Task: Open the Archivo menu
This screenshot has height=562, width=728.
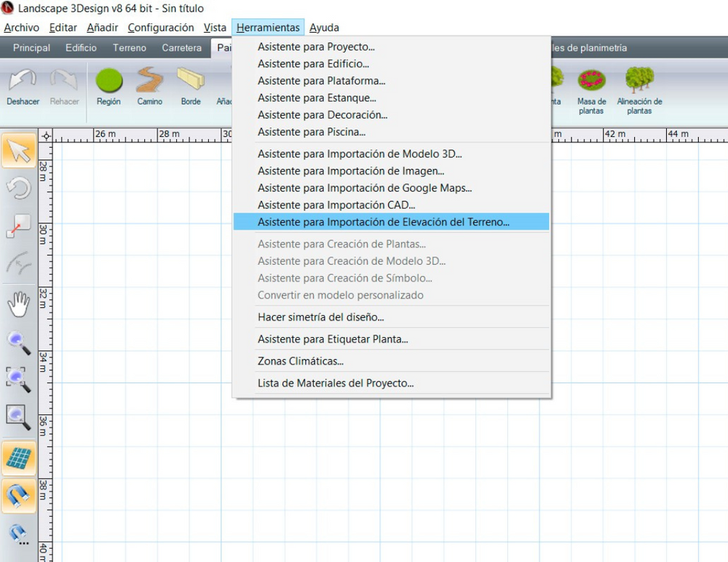Action: tap(22, 28)
